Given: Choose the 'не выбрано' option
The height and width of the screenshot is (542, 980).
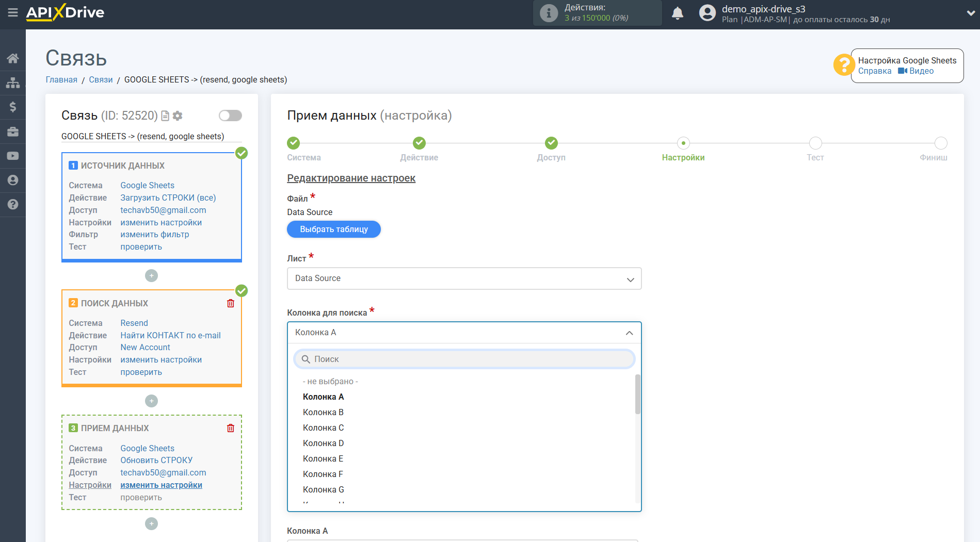Looking at the screenshot, I should pyautogui.click(x=330, y=381).
